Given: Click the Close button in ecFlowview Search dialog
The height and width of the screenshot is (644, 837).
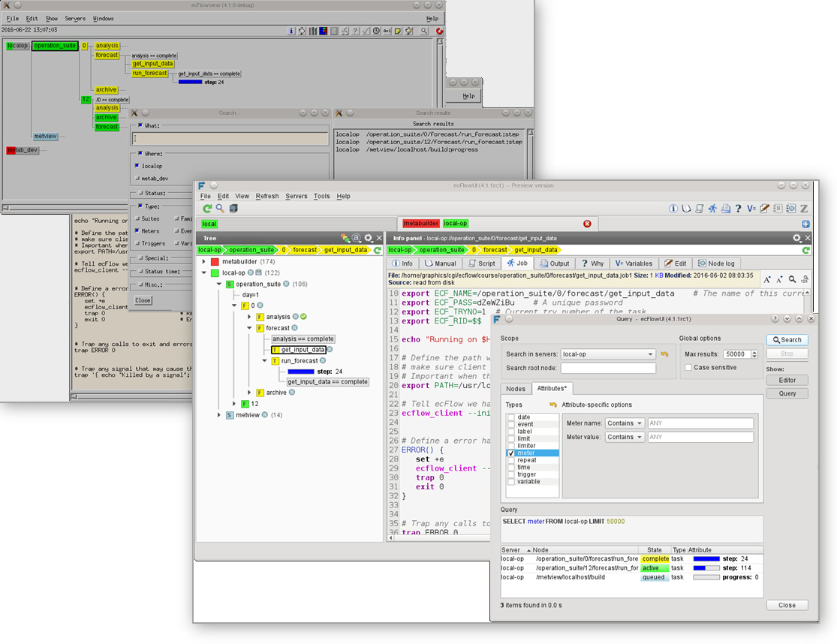Looking at the screenshot, I should point(143,301).
